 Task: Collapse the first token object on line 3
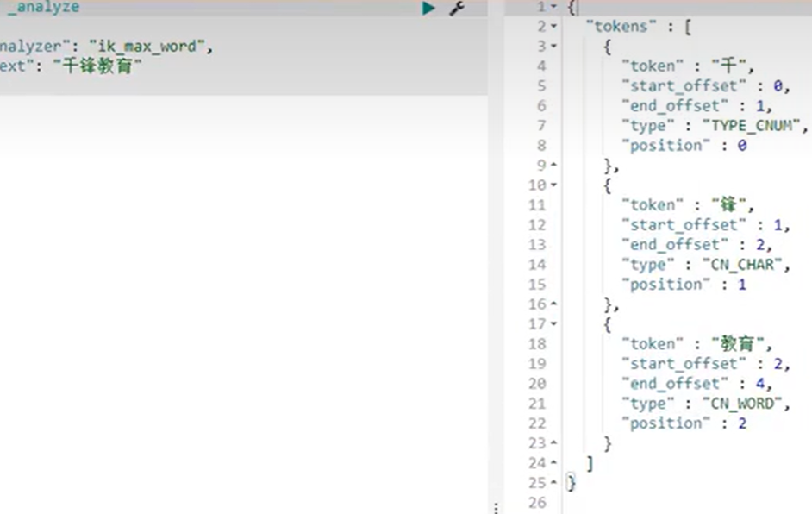click(553, 46)
